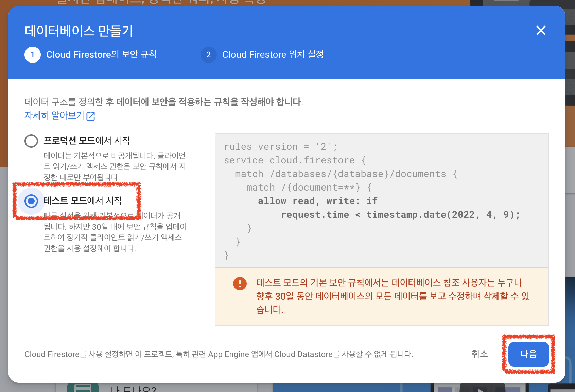
Task: Click the 'match /databases/{database}/documents {' line
Action: coord(346,174)
